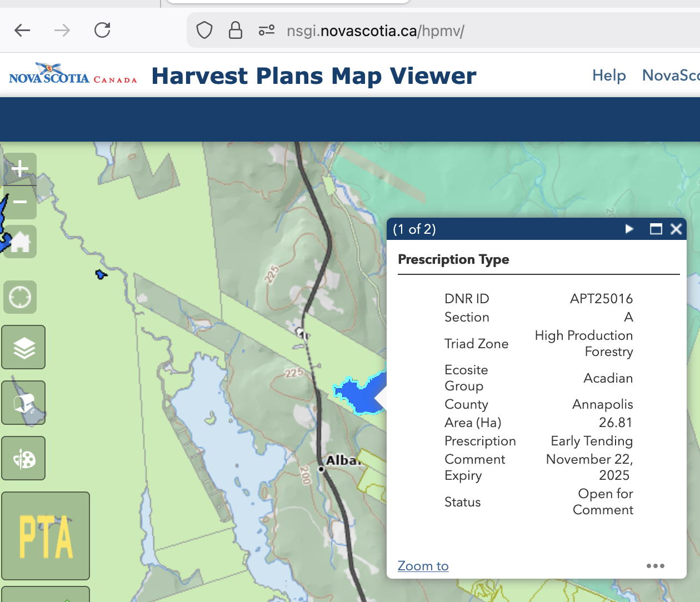Go back to the previous page
The image size is (700, 602).
tap(22, 31)
